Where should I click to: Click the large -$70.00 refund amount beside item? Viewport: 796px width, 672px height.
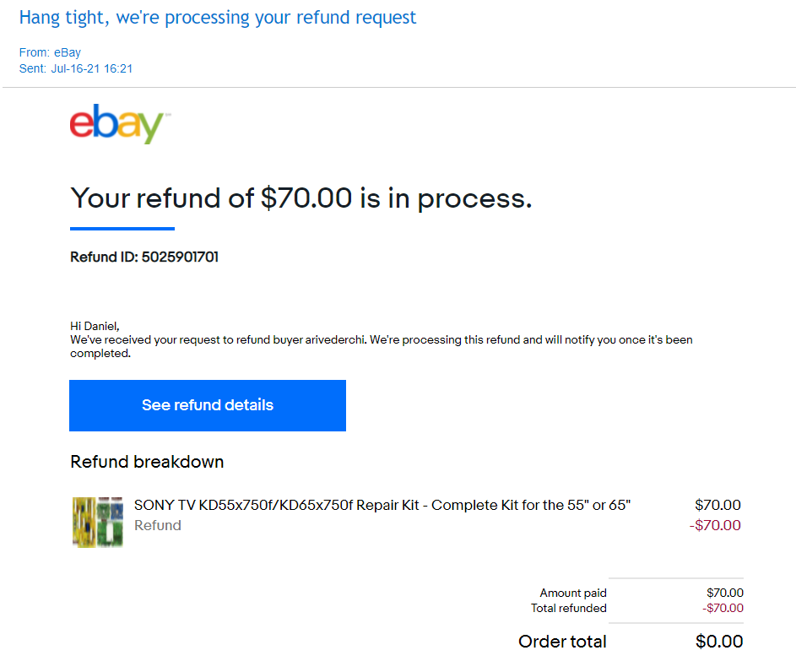[x=715, y=525]
